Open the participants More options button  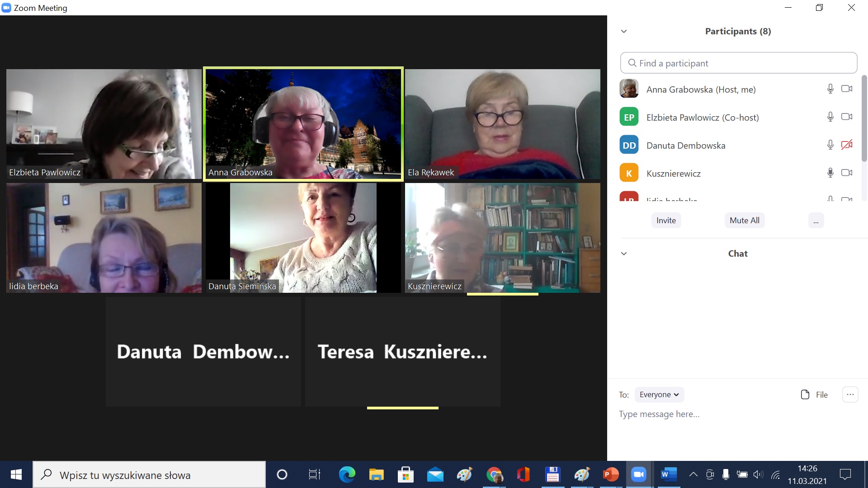click(816, 221)
